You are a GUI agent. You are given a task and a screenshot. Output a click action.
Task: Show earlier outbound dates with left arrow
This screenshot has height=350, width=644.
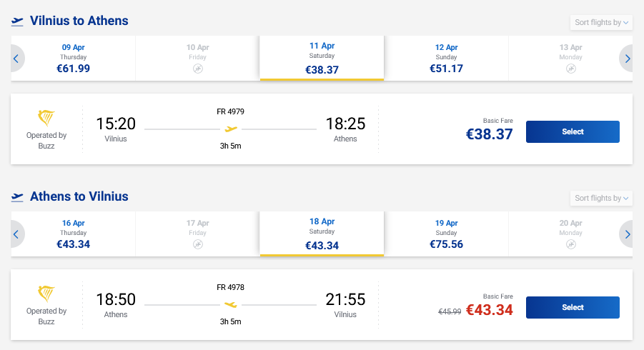16,59
